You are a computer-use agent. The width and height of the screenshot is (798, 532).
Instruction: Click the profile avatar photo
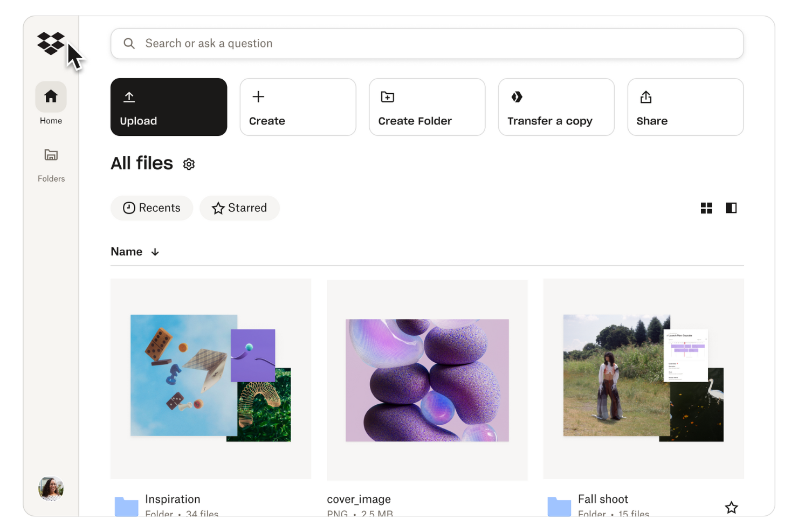(50, 488)
